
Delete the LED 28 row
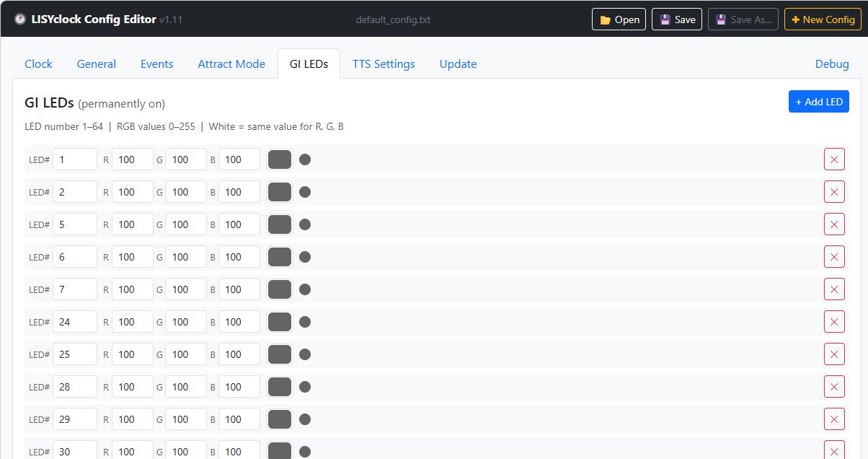coord(834,387)
